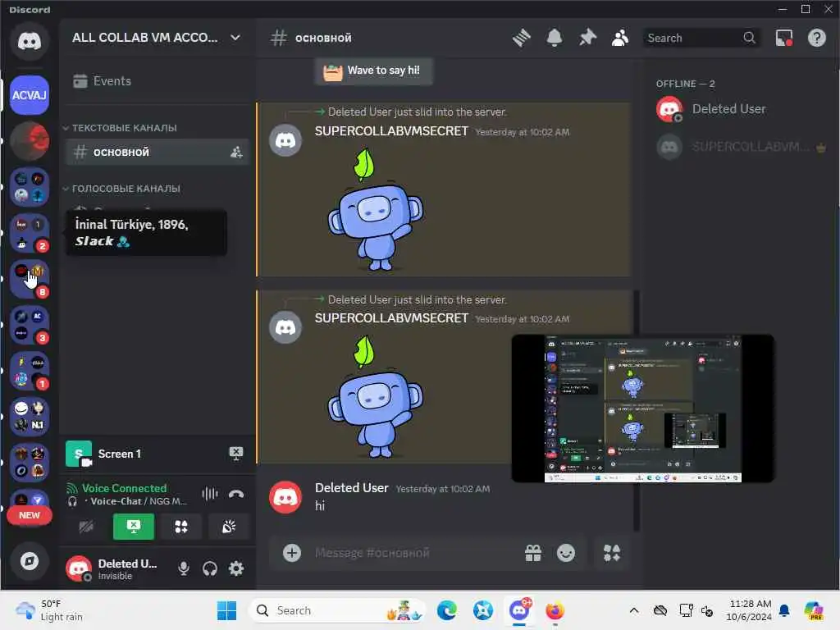Open the Help question mark icon

pyautogui.click(x=817, y=38)
